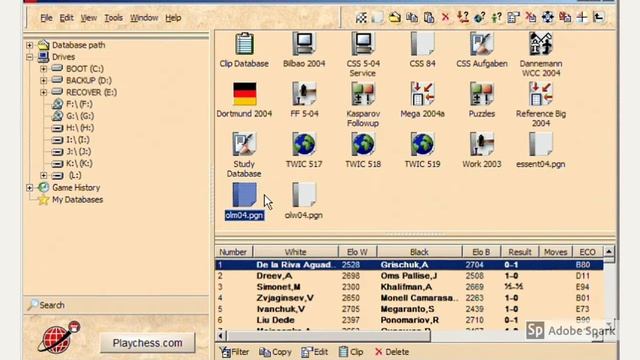640x360 pixels.
Task: Click the Playchess.com button
Action: point(148,343)
